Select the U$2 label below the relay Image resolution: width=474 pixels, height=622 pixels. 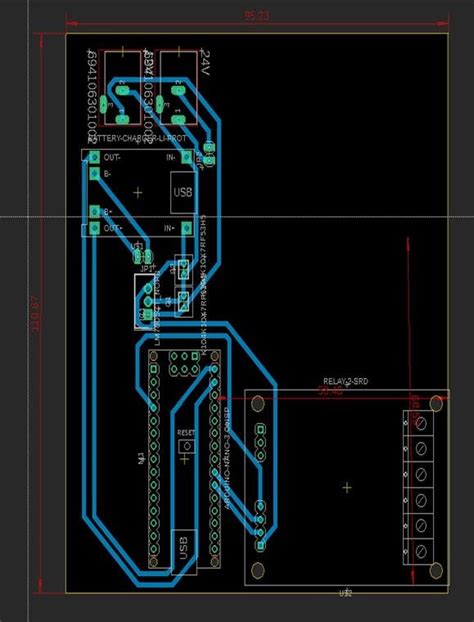pos(345,593)
